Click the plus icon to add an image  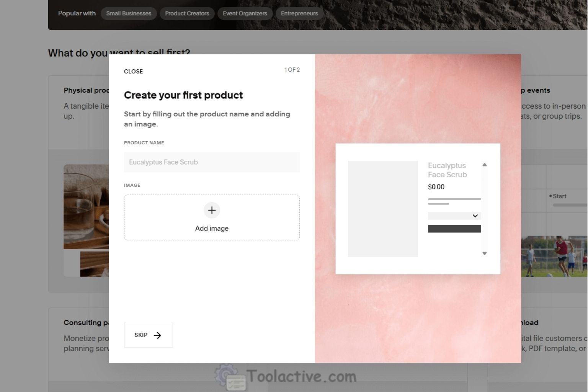click(x=212, y=210)
